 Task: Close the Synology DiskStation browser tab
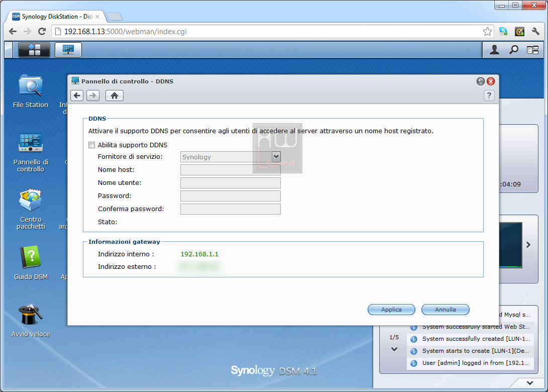97,17
